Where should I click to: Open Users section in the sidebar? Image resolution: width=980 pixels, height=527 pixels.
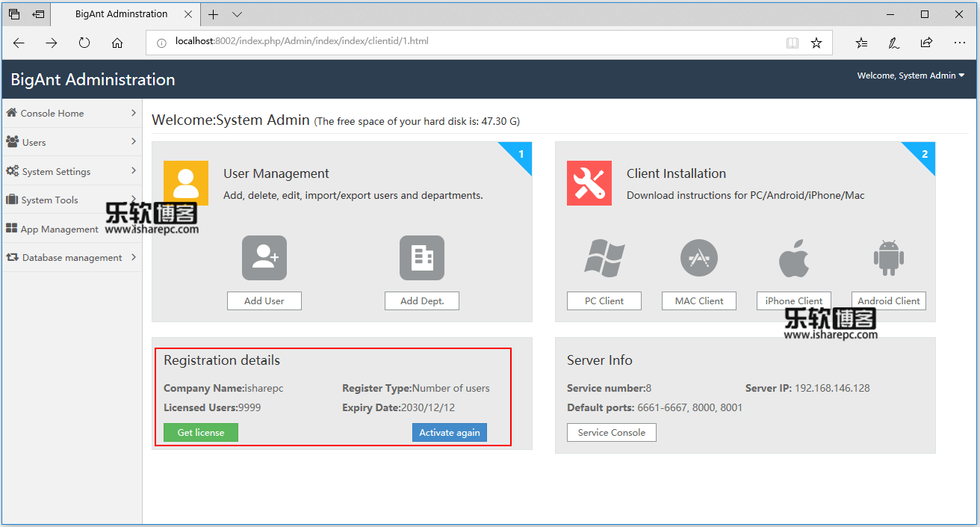click(72, 142)
